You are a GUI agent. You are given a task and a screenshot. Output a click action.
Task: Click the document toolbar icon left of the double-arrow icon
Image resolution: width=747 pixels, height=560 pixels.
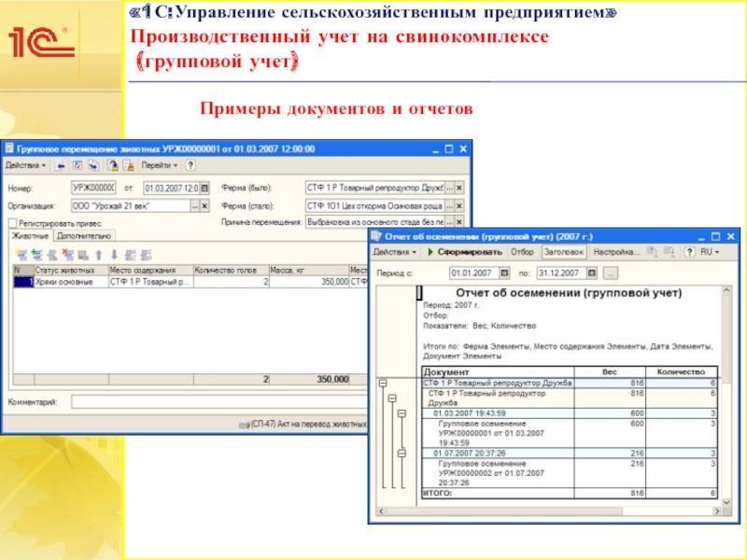[78, 165]
